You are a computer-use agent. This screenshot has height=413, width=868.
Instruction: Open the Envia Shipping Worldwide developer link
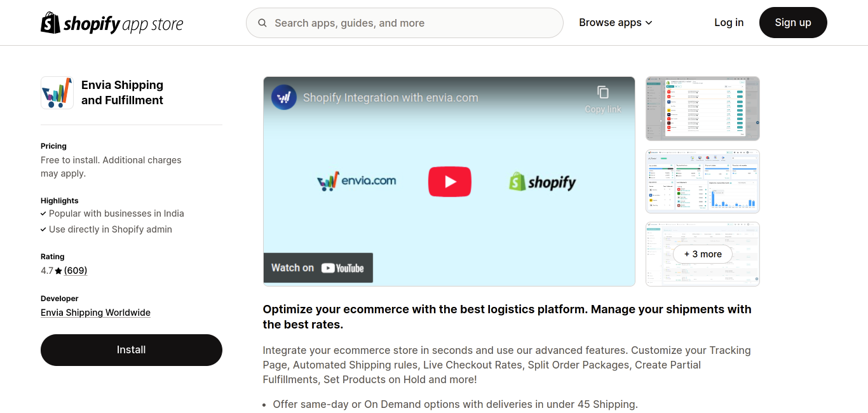point(95,313)
